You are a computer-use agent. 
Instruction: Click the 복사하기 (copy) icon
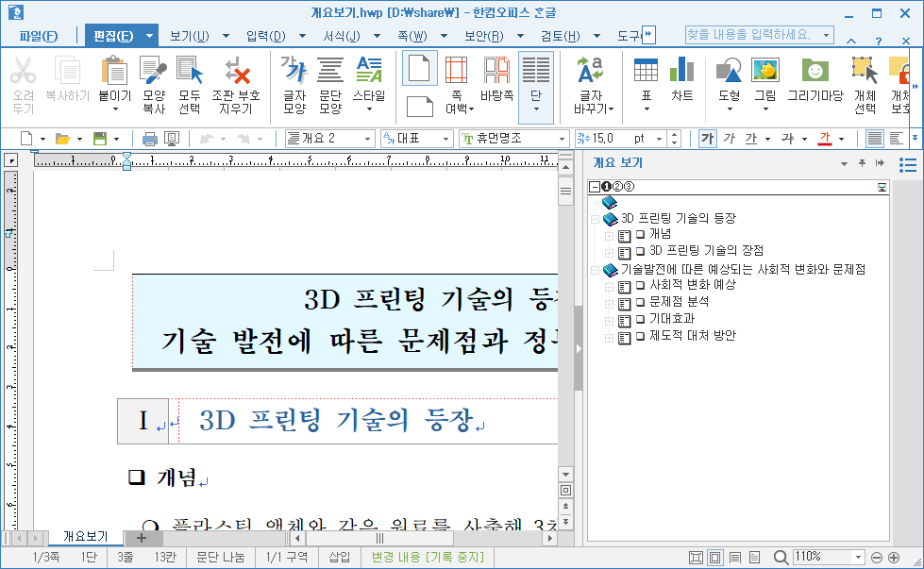point(67,71)
